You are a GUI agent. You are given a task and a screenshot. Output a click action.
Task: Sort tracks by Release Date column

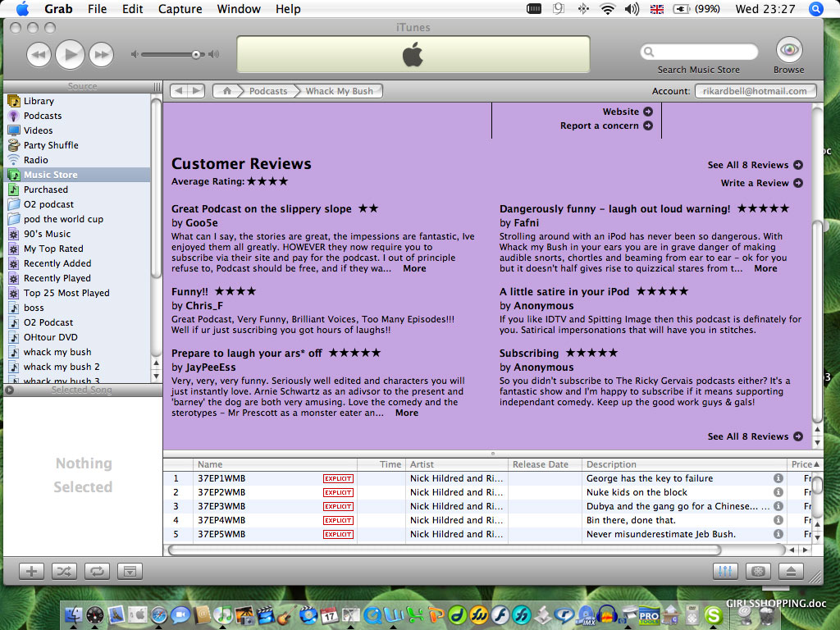tap(545, 464)
